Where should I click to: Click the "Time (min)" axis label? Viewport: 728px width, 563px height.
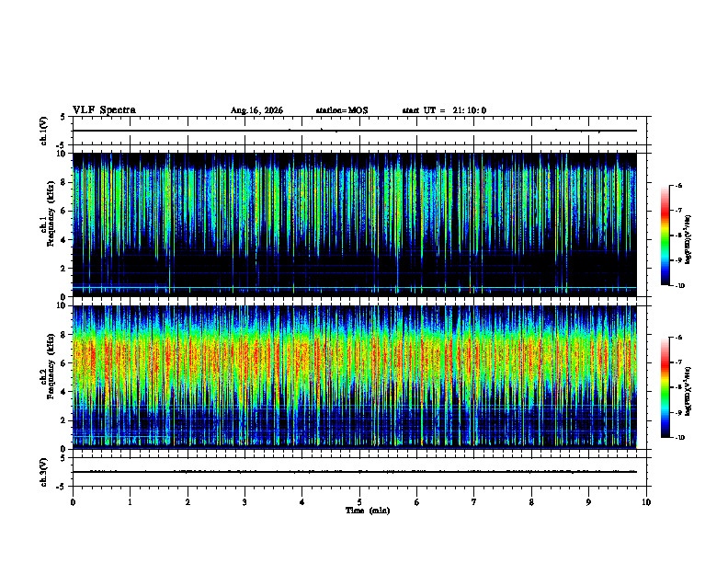368,511
